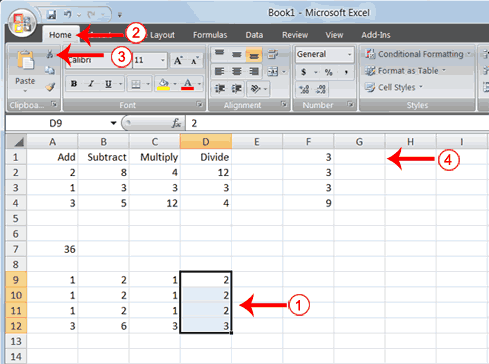Screen dimensions: 489x364
Task: Expand the Paste options arrow
Action: (x=25, y=91)
